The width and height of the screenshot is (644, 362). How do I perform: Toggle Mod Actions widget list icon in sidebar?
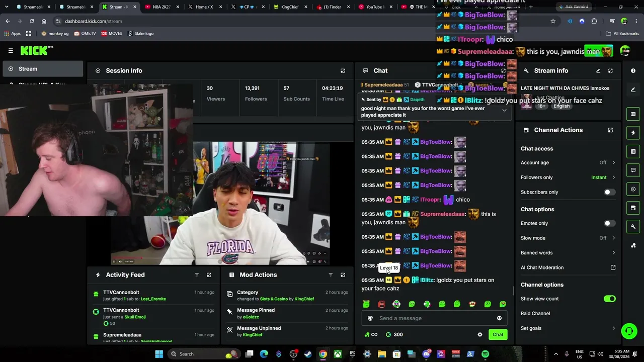point(633,151)
